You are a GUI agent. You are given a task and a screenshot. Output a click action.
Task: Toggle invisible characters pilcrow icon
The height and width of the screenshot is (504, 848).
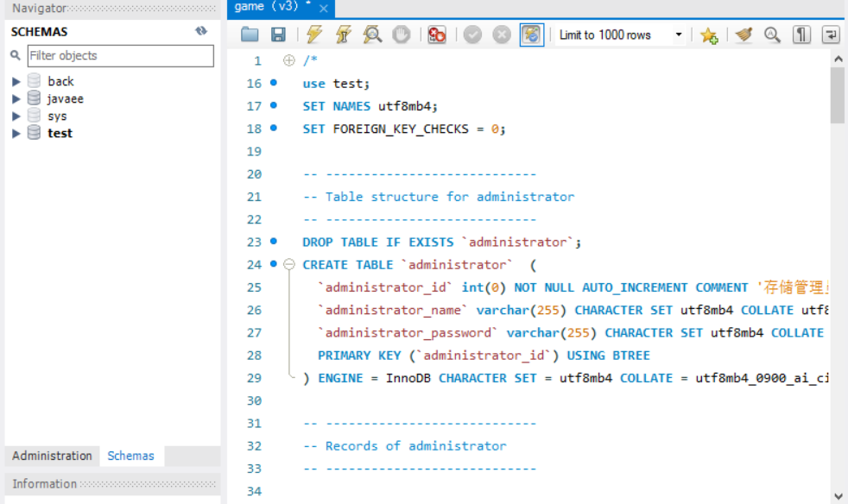click(801, 35)
